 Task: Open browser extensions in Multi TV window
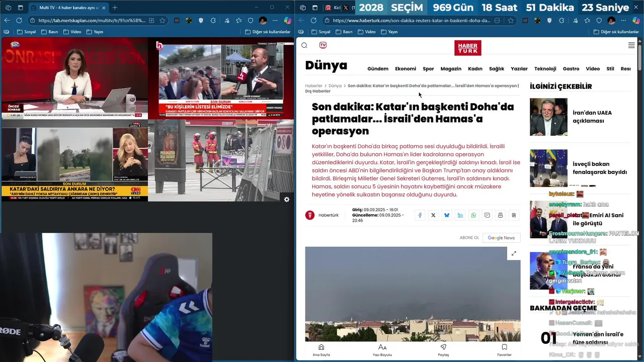tap(213, 21)
